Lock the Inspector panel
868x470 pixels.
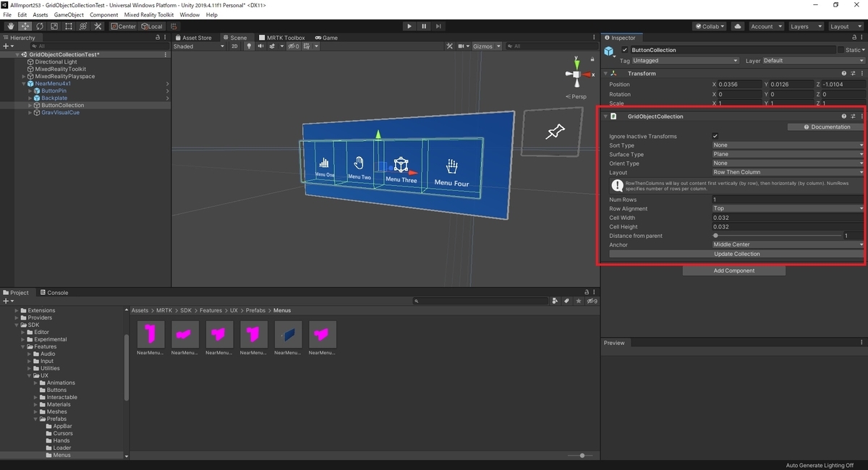pos(853,38)
